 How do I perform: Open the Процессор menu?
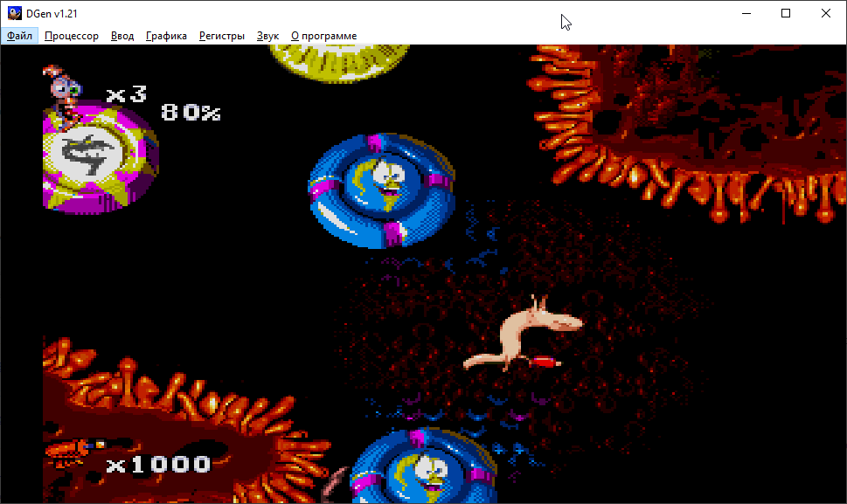[72, 36]
